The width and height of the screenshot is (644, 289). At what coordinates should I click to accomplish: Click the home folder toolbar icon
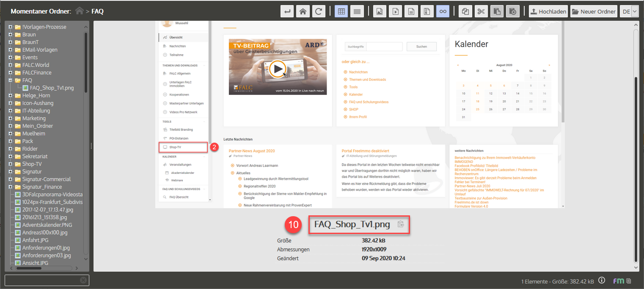303,11
